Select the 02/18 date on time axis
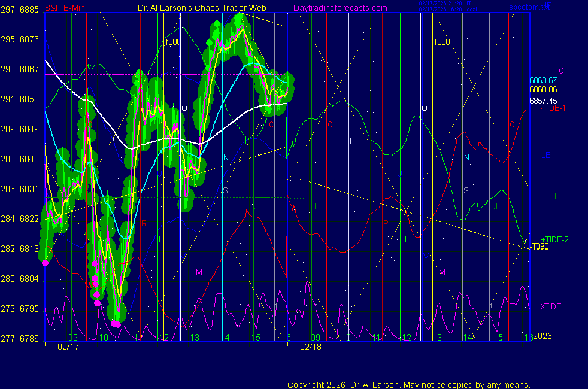Viewport: 588px width, 389px height. pyautogui.click(x=311, y=346)
